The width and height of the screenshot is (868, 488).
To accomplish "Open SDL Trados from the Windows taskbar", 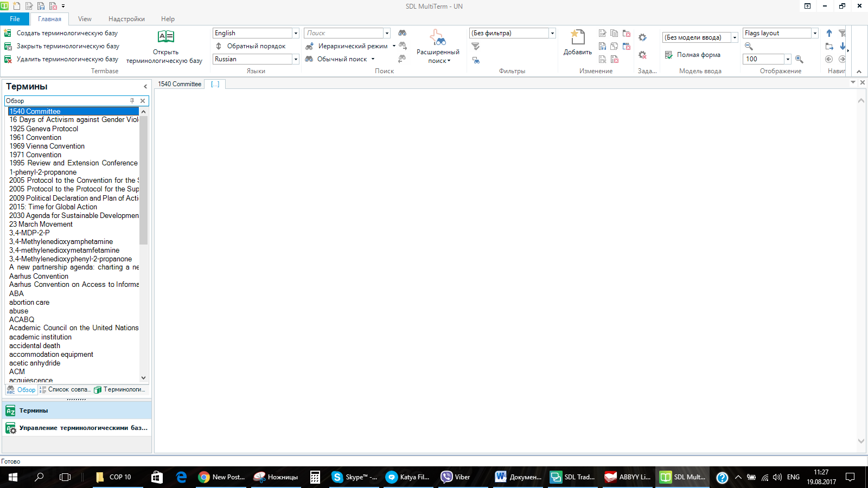I will point(573,477).
